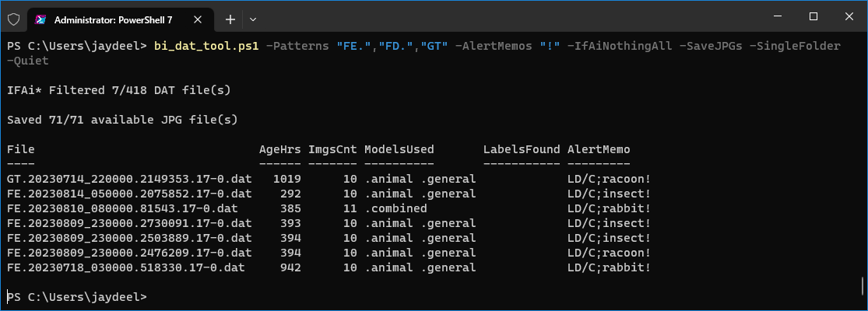Image resolution: width=868 pixels, height=311 pixels.
Task: Click the GT.20230714_220000.2149353.17-0.dat file name
Action: 129,179
